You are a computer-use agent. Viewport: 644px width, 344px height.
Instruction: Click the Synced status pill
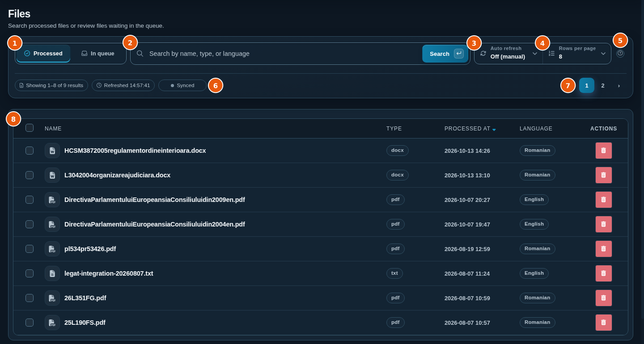pyautogui.click(x=182, y=85)
